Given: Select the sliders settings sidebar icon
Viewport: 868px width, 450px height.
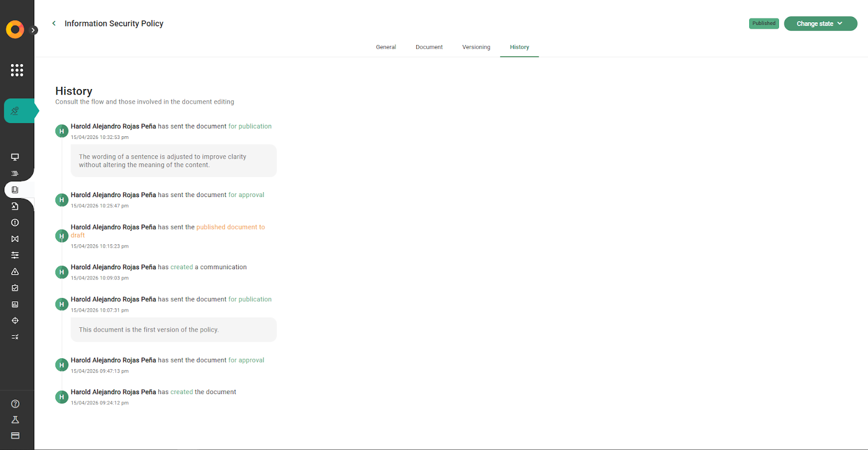Looking at the screenshot, I should 15,255.
